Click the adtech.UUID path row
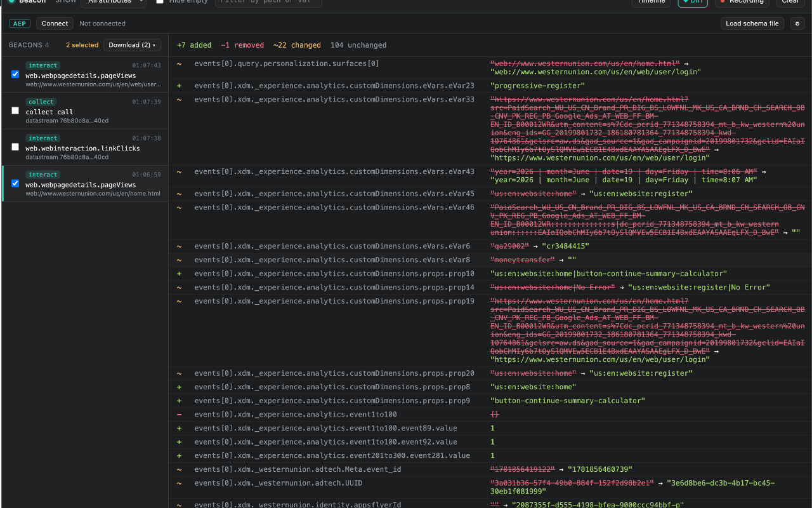The image size is (812, 508). (x=278, y=484)
